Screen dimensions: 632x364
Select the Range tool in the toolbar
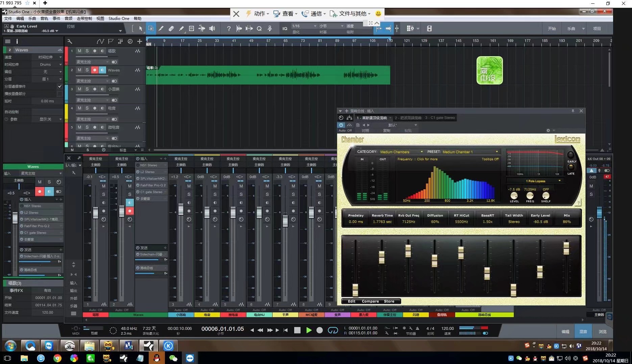151,29
